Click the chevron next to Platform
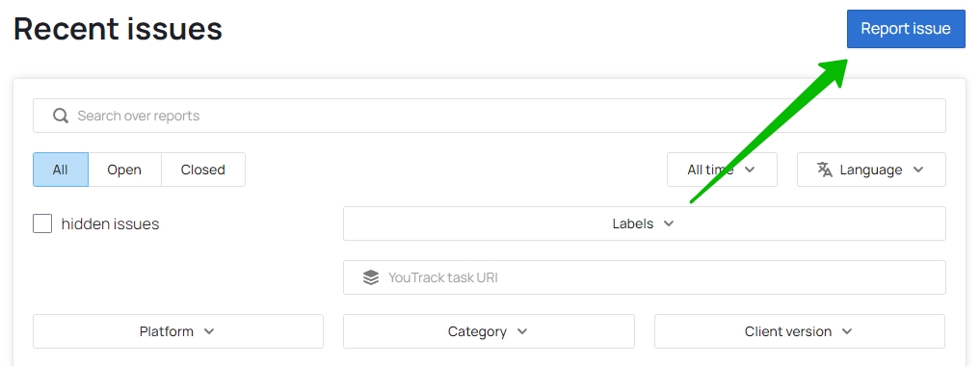Screen dimensions: 980x367 click(209, 331)
